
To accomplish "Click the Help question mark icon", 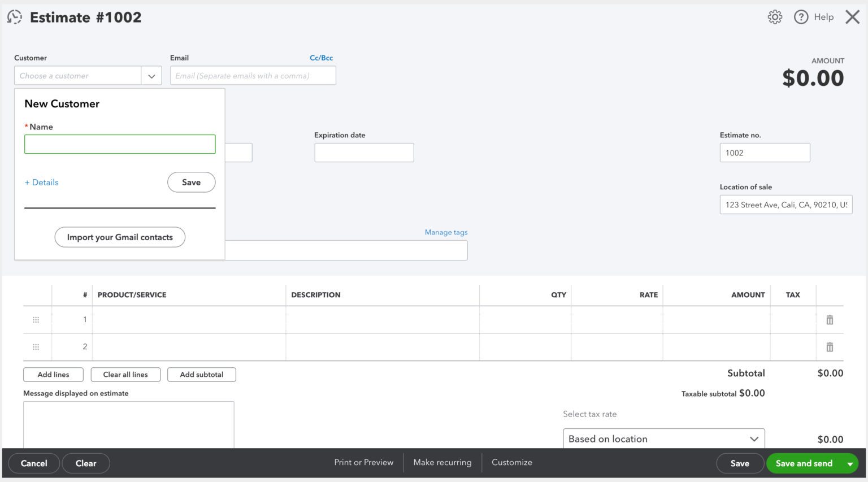I will point(801,17).
